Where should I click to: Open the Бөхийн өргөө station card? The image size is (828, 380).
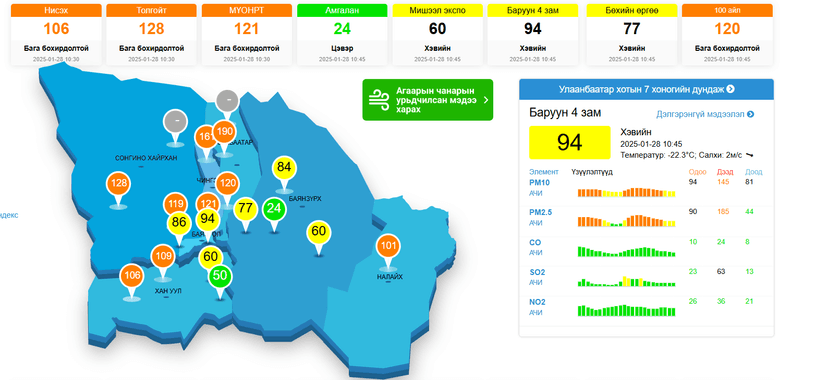(632, 34)
